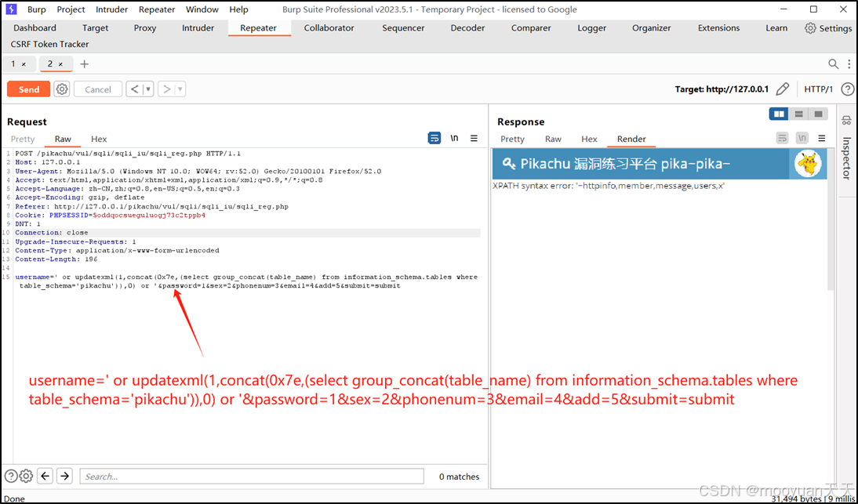858x504 pixels.
Task: Click the orange Send button
Action: tap(28, 89)
